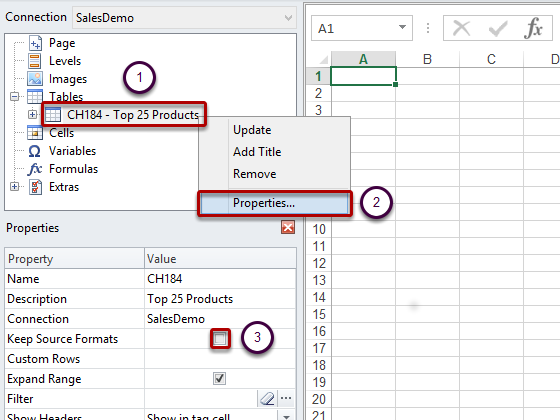Click the Filter property label
The image size is (560, 420).
pos(20,399)
